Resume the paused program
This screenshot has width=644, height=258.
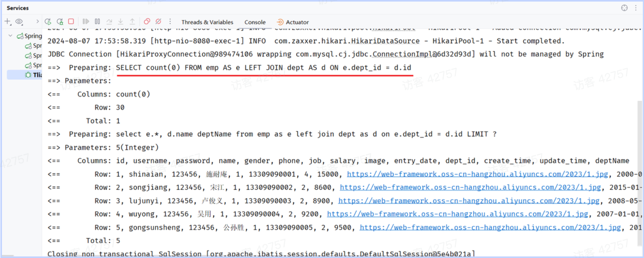(86, 22)
